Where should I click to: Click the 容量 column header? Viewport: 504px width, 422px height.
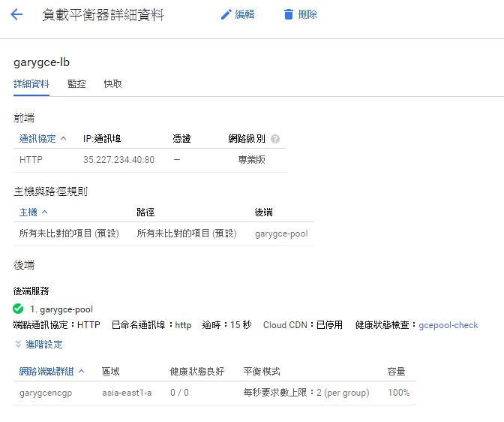coord(396,372)
